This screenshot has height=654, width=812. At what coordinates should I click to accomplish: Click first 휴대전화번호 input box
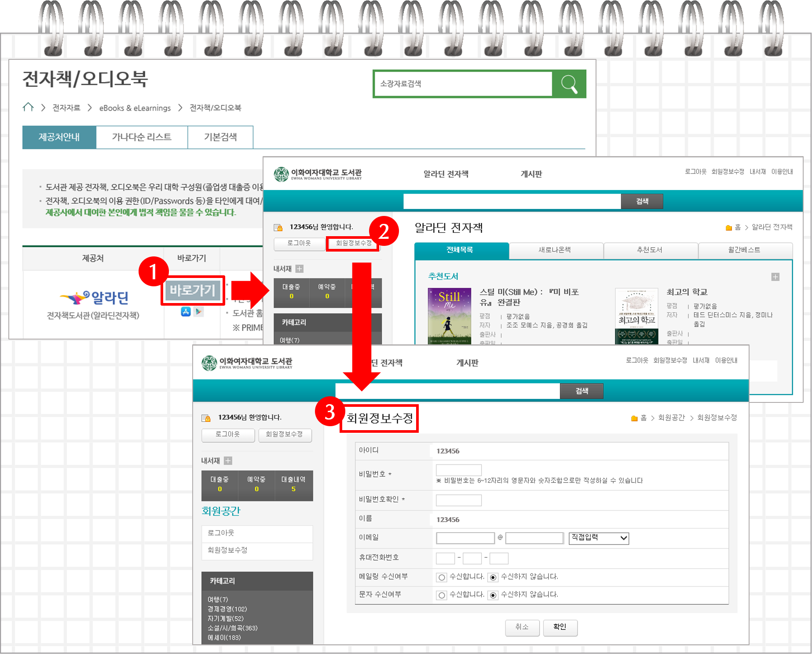[445, 558]
